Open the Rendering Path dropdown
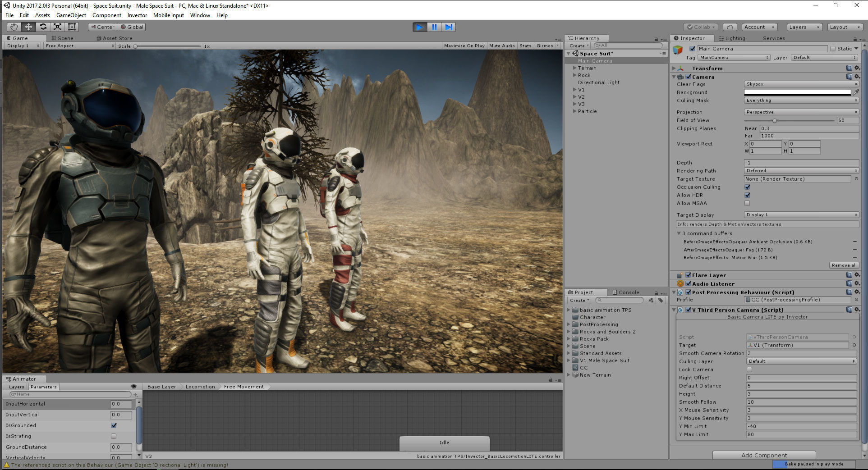868x470 pixels. 801,171
